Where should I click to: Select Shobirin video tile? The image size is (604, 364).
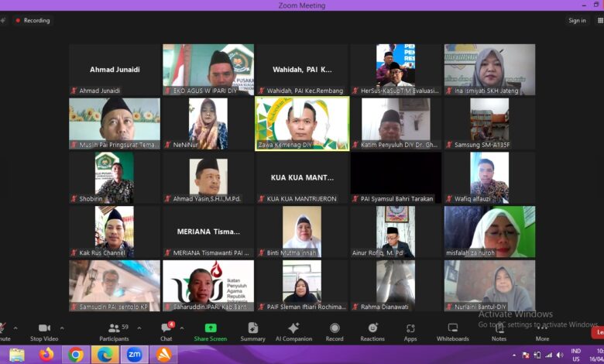115,177
